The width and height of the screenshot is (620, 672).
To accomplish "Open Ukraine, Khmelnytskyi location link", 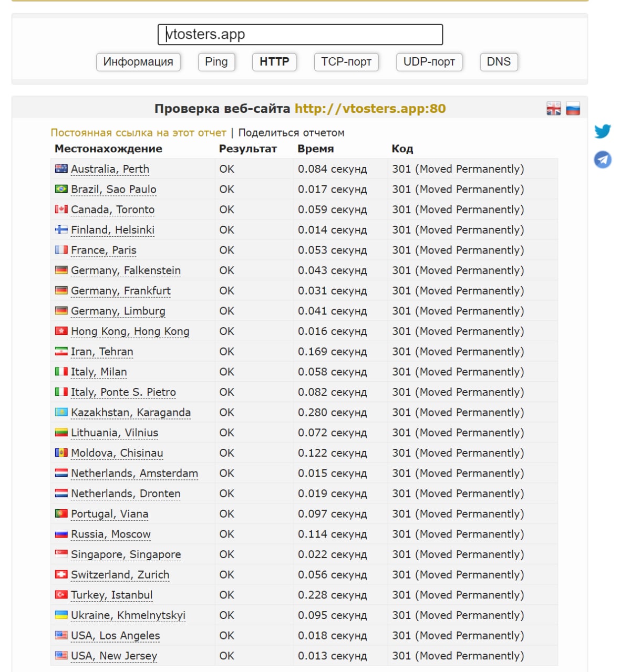I will pyautogui.click(x=128, y=615).
